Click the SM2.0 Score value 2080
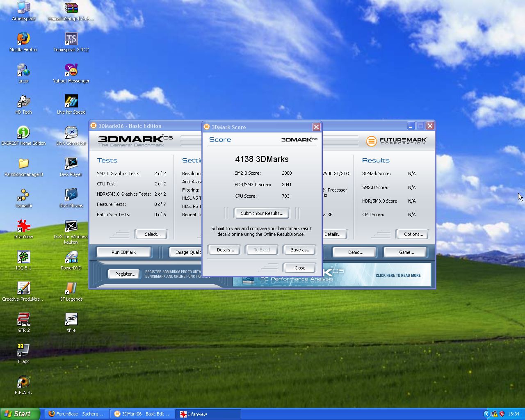 [x=287, y=173]
